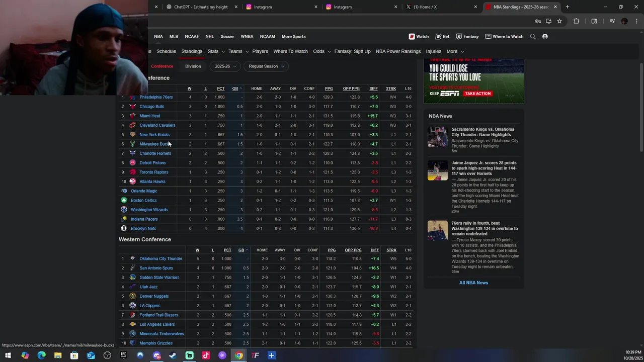Click the Atlanta Hawks team logo

coord(133,182)
